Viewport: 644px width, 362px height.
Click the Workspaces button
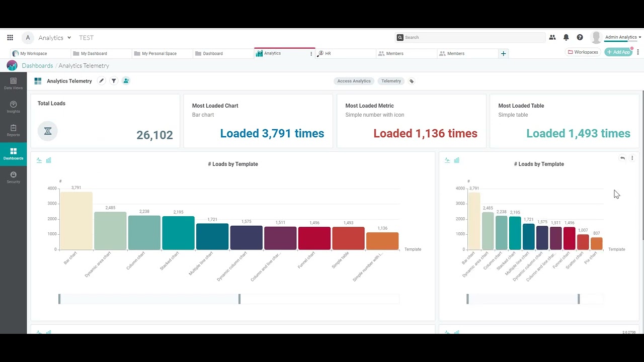(583, 52)
